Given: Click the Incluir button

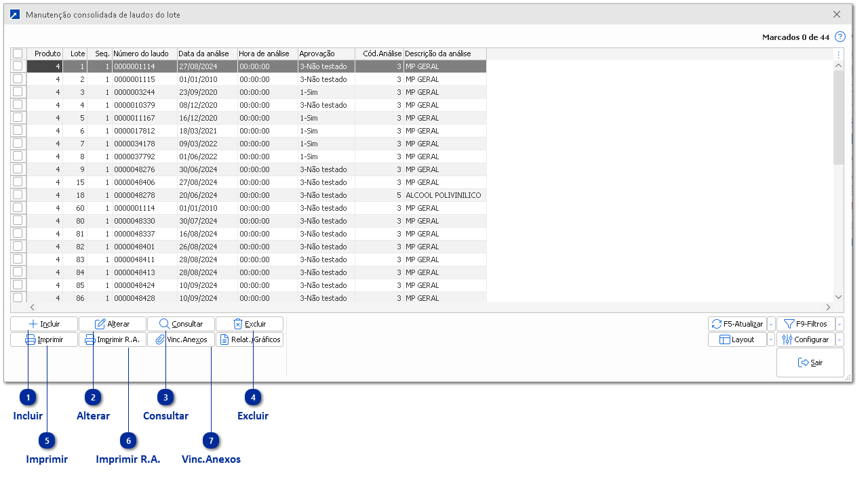Looking at the screenshot, I should [x=44, y=324].
